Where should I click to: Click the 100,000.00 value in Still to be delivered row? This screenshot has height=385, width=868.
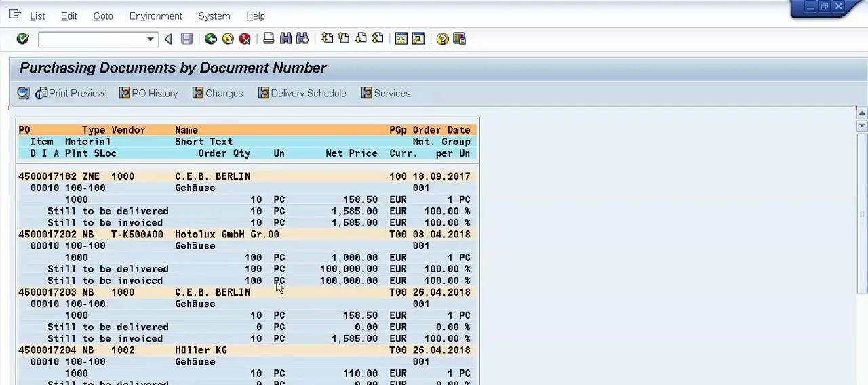coord(349,269)
